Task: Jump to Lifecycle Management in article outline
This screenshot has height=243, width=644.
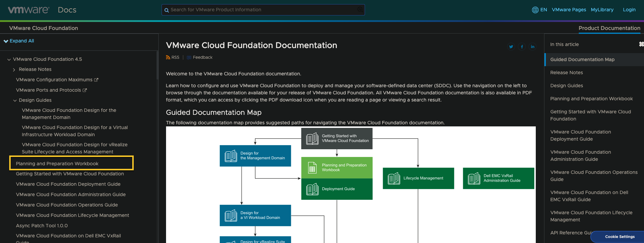Action: (x=591, y=216)
